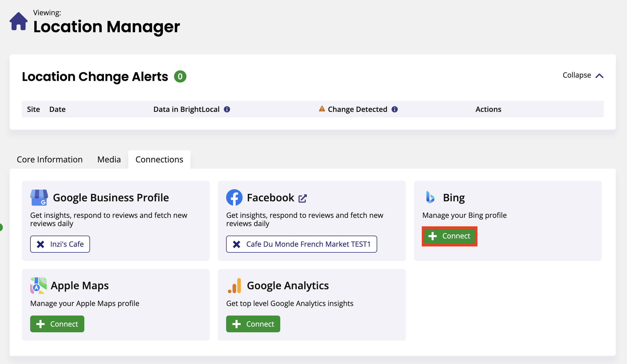
Task: Disconnect Cafe Du Monde with the X icon
Action: [236, 244]
